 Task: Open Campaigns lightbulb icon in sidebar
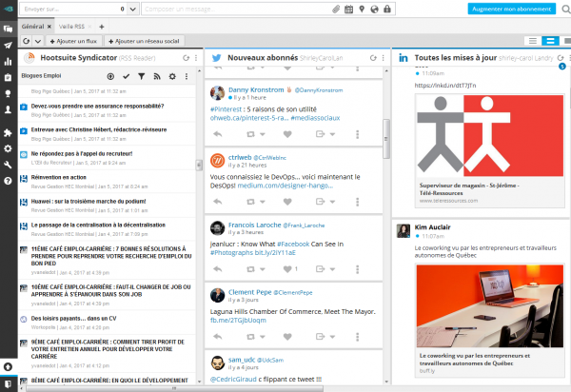pos(8,93)
